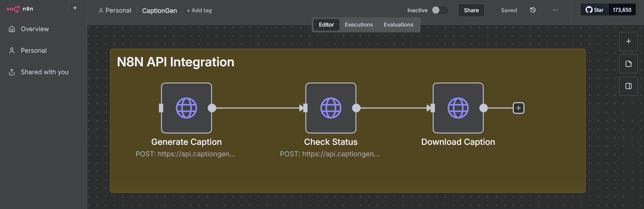Viewport: 644px width, 209px height.
Task: Click input handle of Download Caption node
Action: [433, 108]
